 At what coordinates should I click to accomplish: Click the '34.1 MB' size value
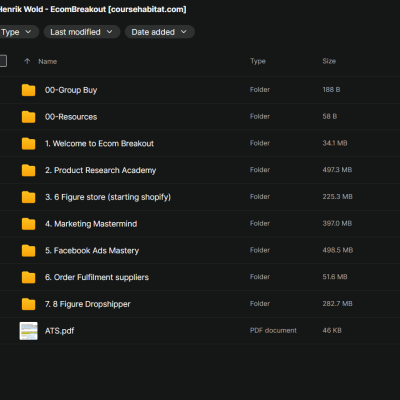click(x=335, y=143)
